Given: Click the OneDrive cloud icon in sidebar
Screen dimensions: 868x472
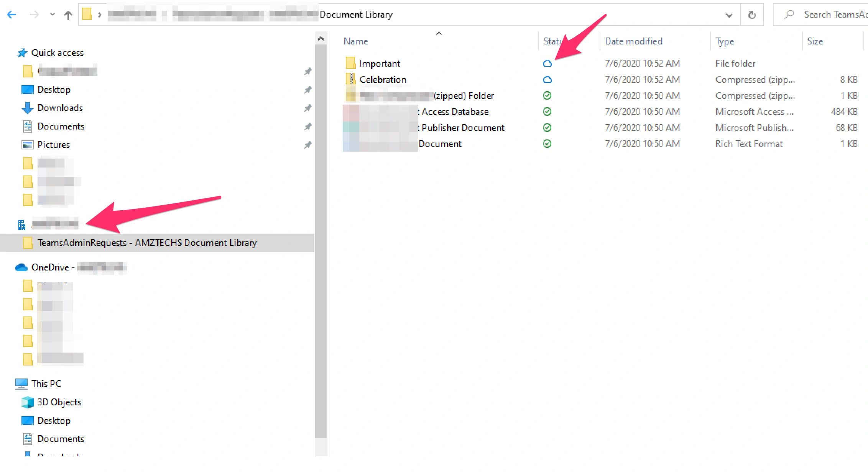Looking at the screenshot, I should tap(21, 267).
